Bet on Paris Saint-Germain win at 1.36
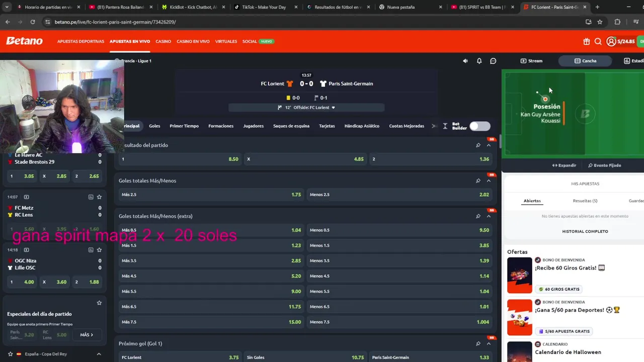This screenshot has height=362, width=644. pos(431,159)
